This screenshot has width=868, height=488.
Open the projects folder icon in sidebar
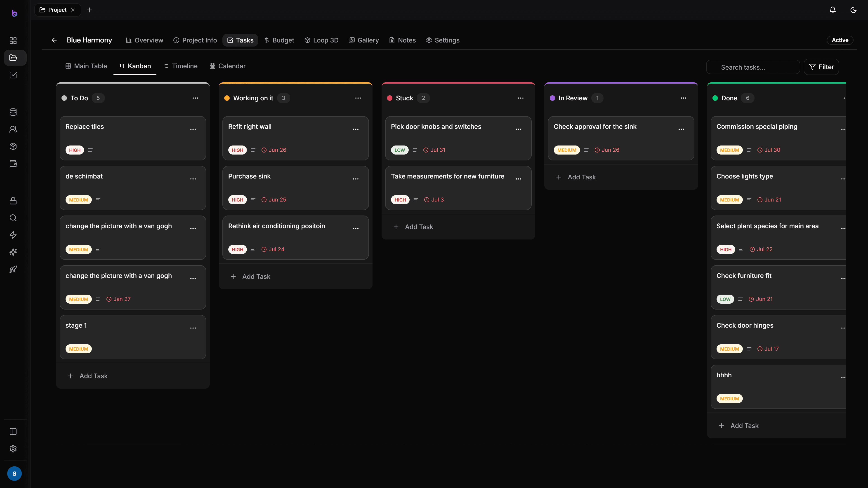point(13,58)
